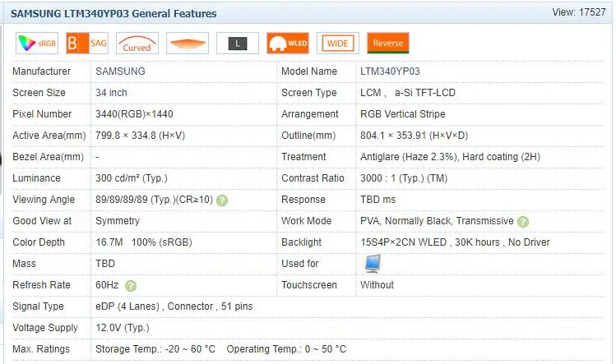Click the eDP (4 Lanes) signal type value
The height and width of the screenshot is (364, 616).
[x=174, y=306]
